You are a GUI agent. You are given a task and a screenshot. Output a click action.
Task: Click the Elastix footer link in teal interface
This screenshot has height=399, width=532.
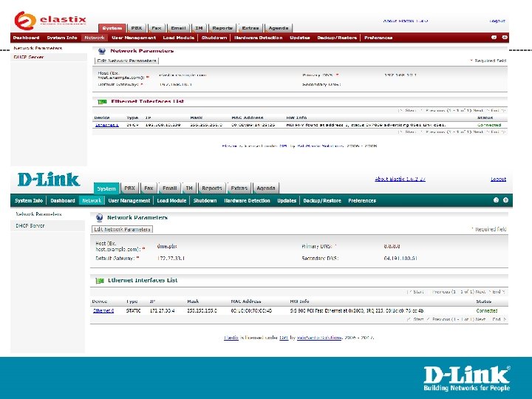point(231,338)
